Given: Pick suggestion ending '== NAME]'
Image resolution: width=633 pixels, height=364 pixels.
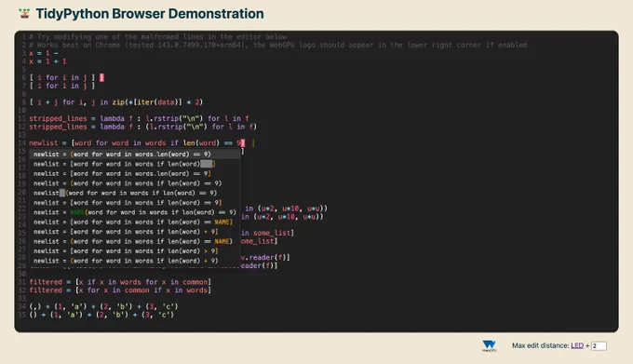Looking at the screenshot, I should point(135,222).
